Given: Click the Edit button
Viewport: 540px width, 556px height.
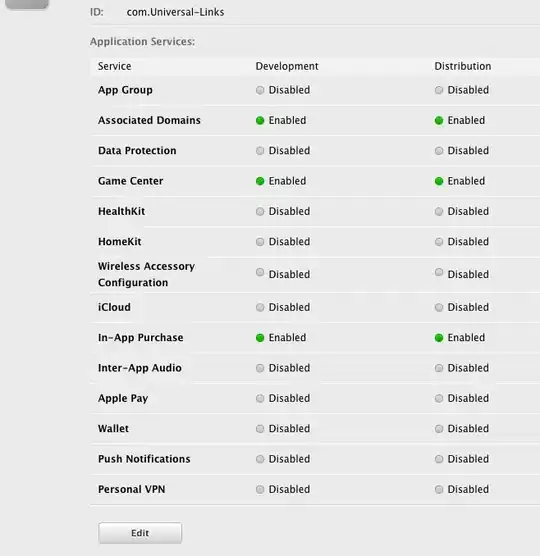Looking at the screenshot, I should (x=140, y=533).
